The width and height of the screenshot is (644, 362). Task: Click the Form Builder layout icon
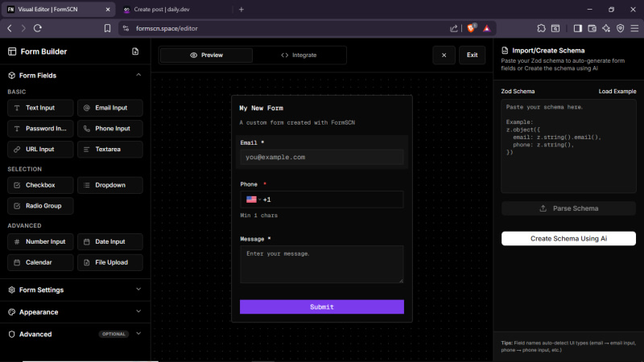[x=12, y=51]
